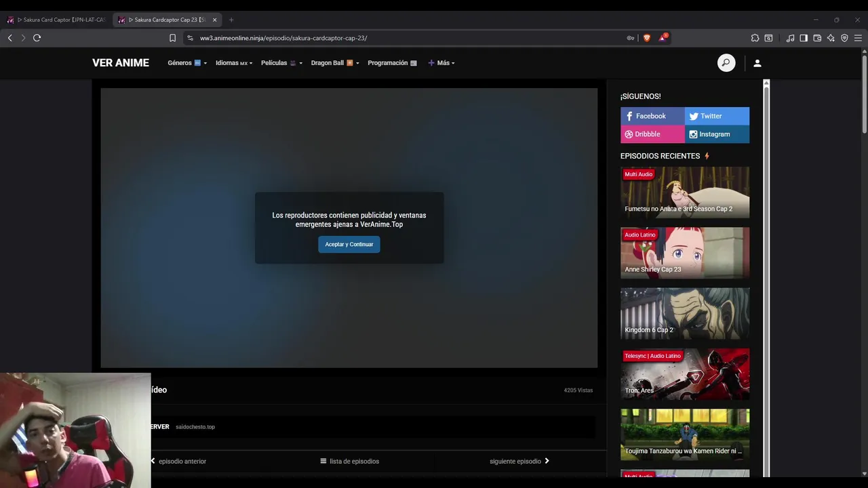
Task: Open the saved passwords key icon
Action: click(631, 38)
